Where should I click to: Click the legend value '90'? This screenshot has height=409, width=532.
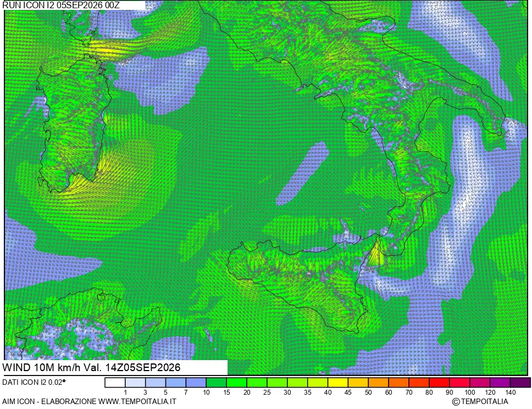click(450, 393)
